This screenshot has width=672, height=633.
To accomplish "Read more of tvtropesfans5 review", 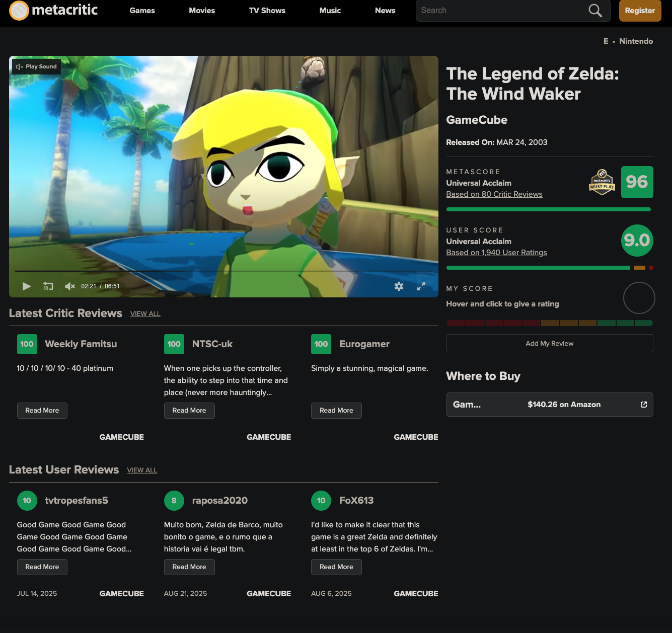I will point(42,567).
